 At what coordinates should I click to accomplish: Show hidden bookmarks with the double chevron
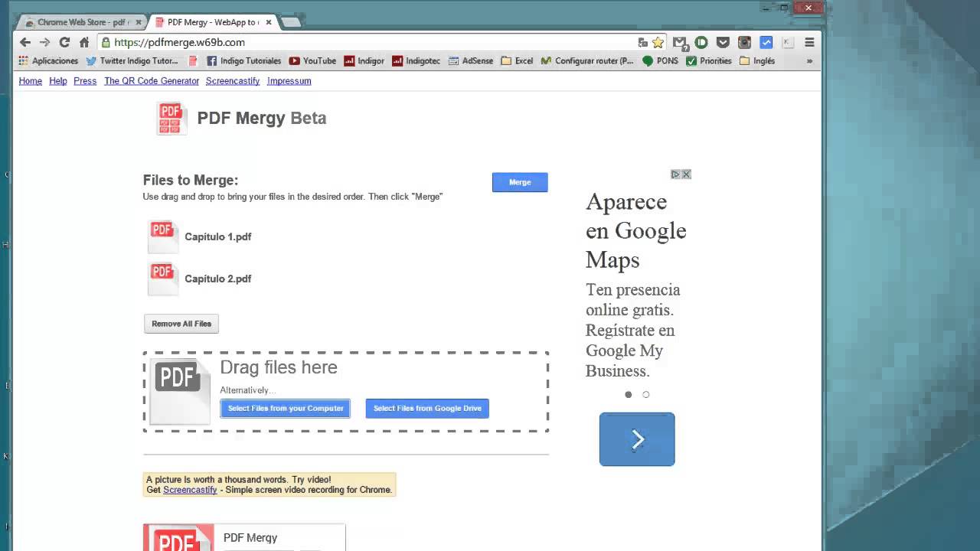click(x=810, y=61)
